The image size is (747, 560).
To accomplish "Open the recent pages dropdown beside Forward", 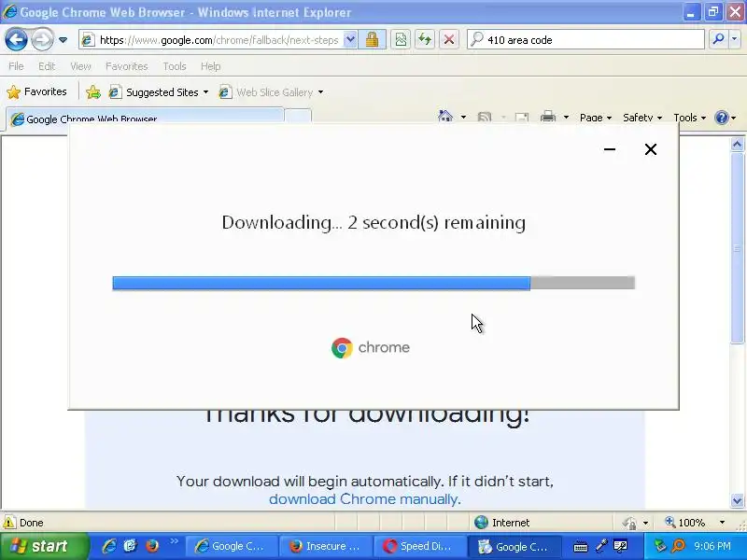I will coord(63,40).
